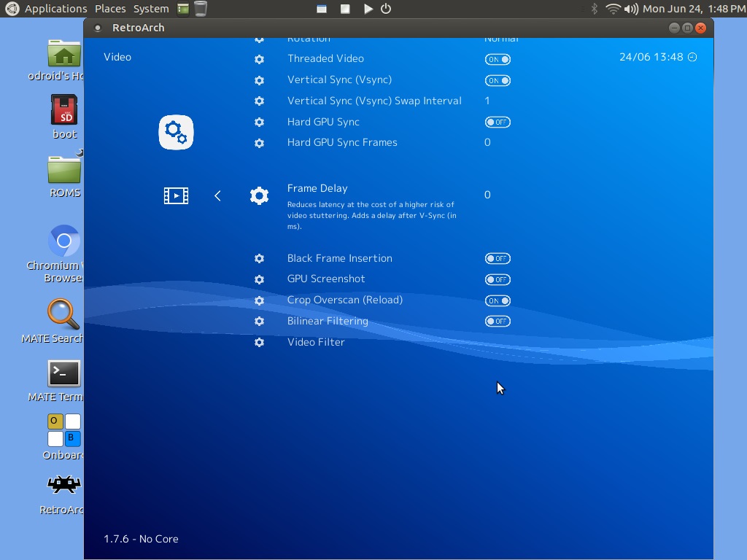Click the gear icon next to Video Filter
The width and height of the screenshot is (747, 560).
point(259,342)
